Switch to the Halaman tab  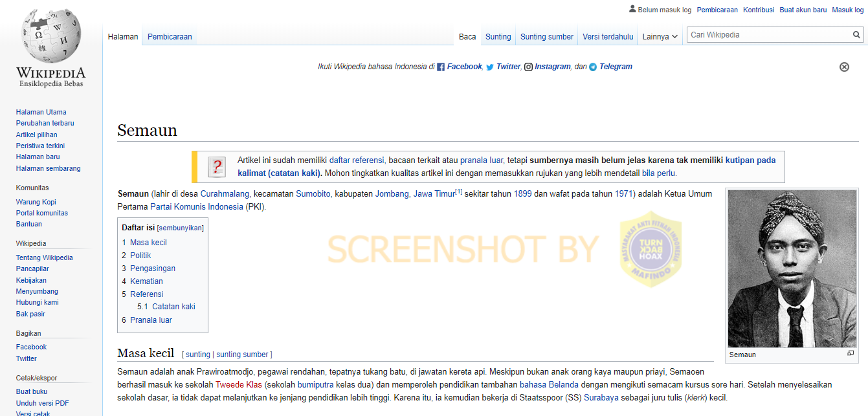(123, 37)
